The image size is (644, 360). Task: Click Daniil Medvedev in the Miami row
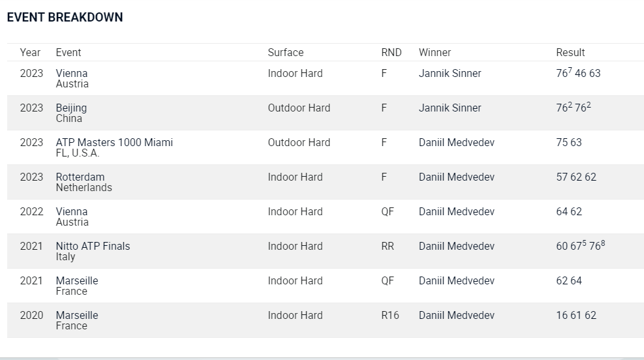(456, 142)
